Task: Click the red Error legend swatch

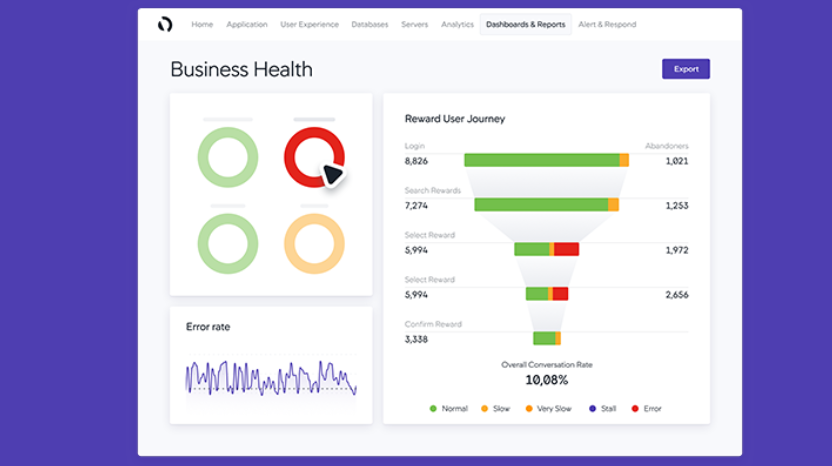Action: point(635,408)
